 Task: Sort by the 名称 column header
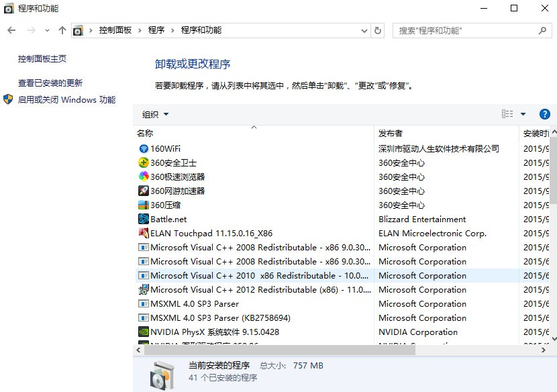click(x=254, y=134)
